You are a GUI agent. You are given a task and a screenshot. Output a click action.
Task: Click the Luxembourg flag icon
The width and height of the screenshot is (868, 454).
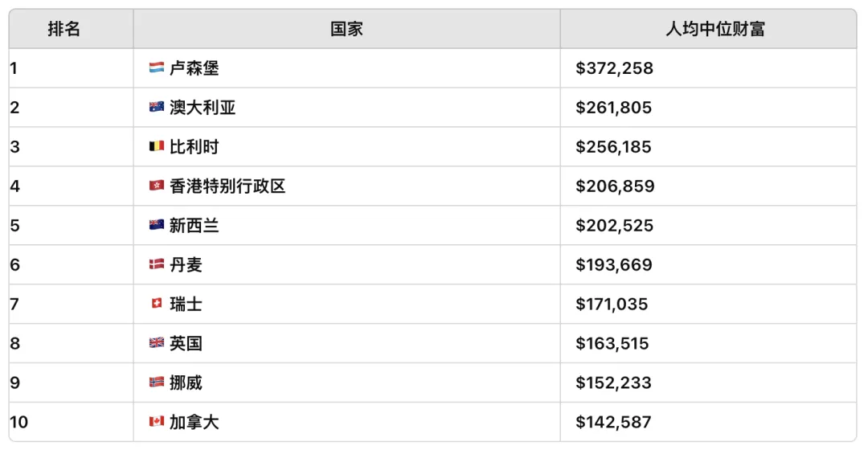157,67
